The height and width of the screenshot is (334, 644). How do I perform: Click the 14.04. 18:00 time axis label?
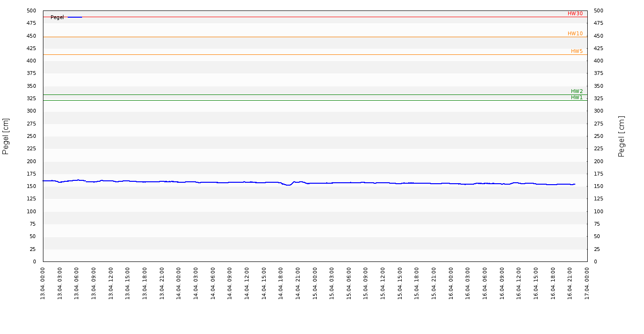pyautogui.click(x=281, y=283)
